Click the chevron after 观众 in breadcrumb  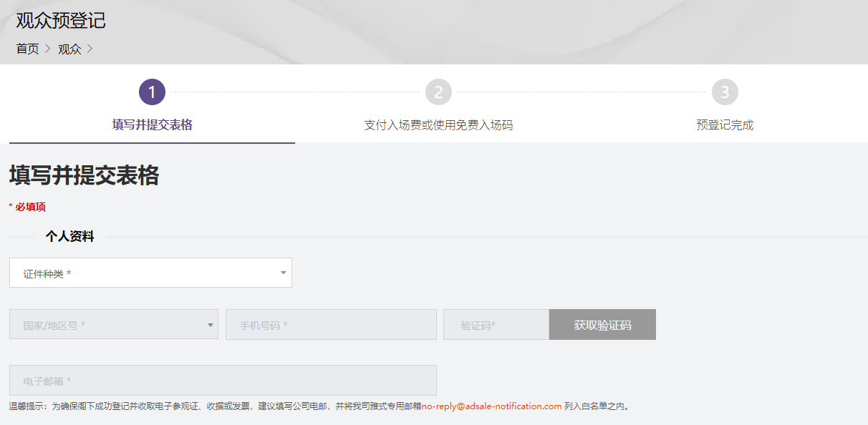coord(90,49)
